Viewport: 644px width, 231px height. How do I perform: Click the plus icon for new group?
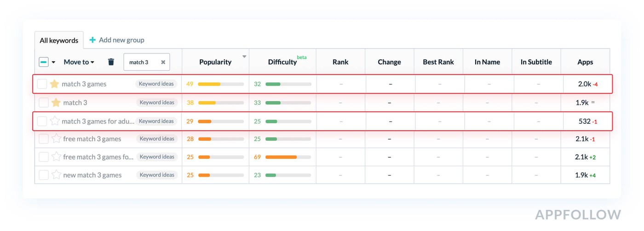(x=92, y=40)
